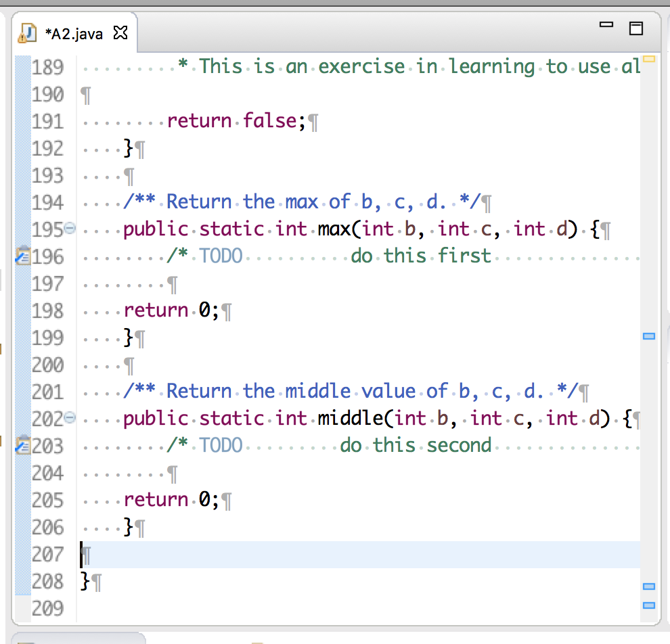
Task: Collapse the max method at line 195
Action: pyautogui.click(x=70, y=229)
